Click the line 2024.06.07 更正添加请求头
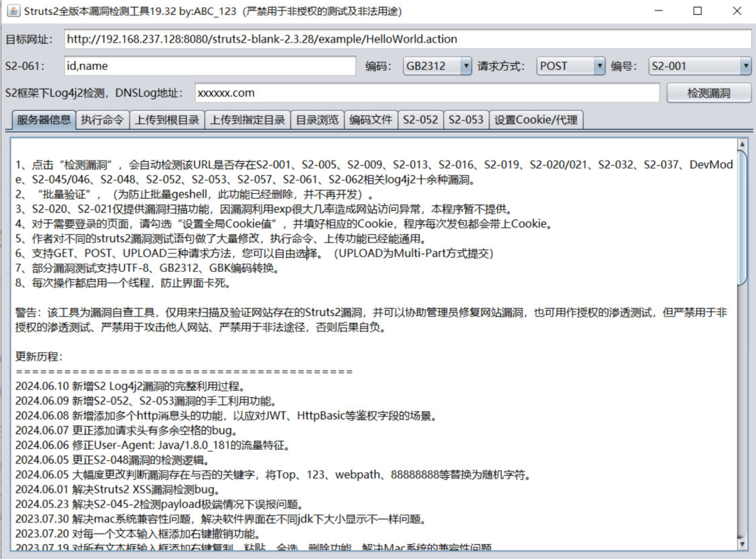756x559 pixels. pyautogui.click(x=126, y=431)
